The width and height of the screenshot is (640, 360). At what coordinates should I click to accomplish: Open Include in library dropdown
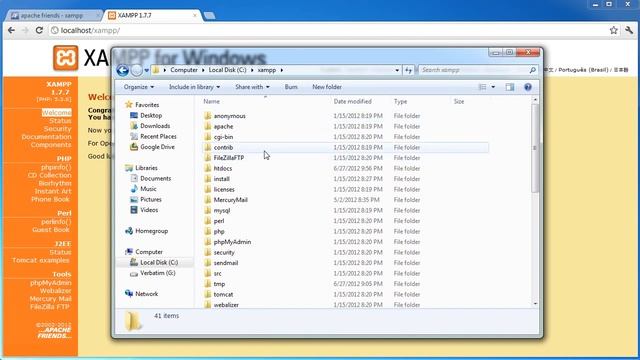(194, 87)
